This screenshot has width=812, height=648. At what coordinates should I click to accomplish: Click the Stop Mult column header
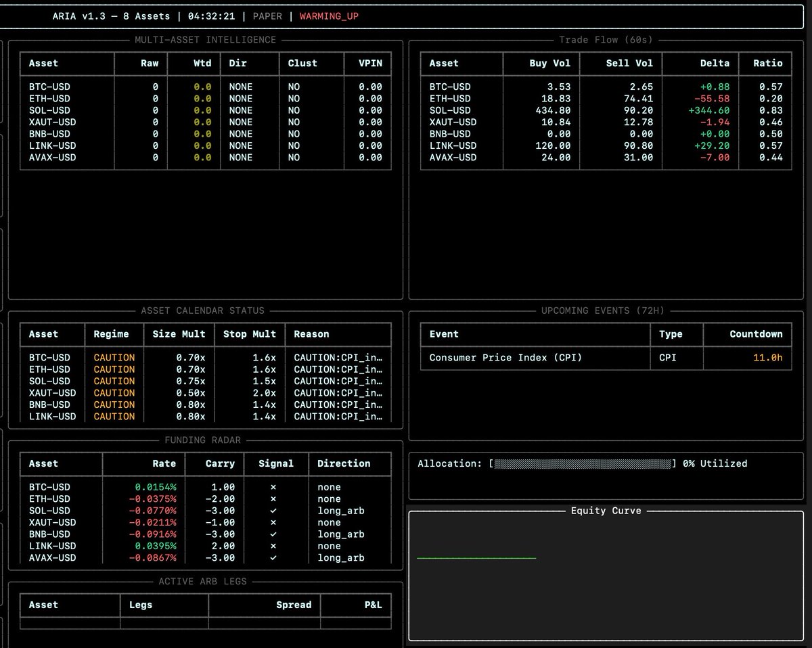click(x=250, y=333)
